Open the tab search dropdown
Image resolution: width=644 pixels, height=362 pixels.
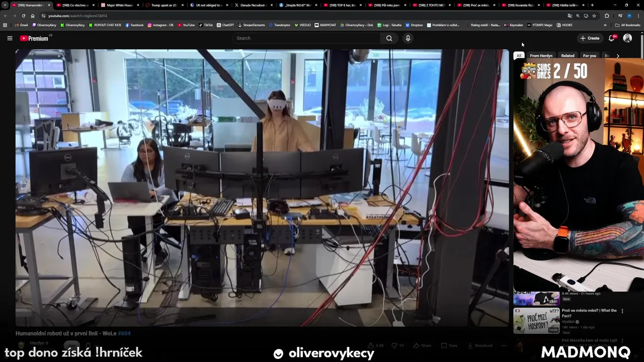click(5, 5)
